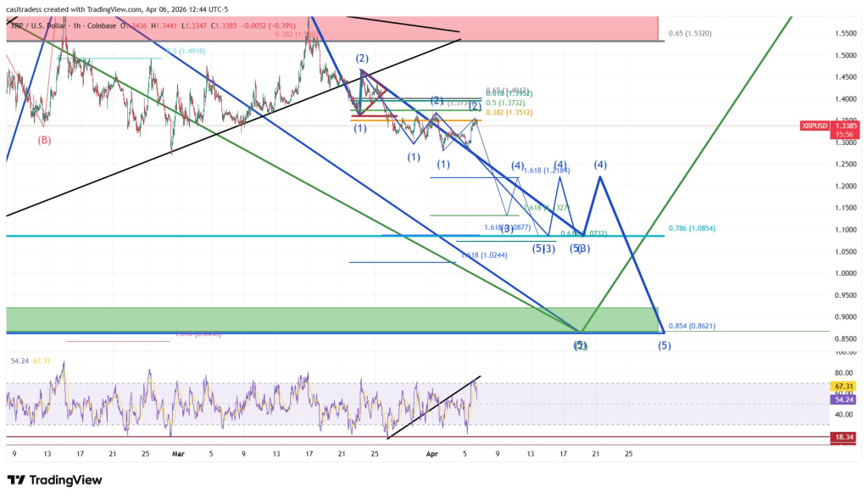Click the TradingView logo at bottom left
Image resolution: width=868 pixels, height=498 pixels.
(52, 479)
